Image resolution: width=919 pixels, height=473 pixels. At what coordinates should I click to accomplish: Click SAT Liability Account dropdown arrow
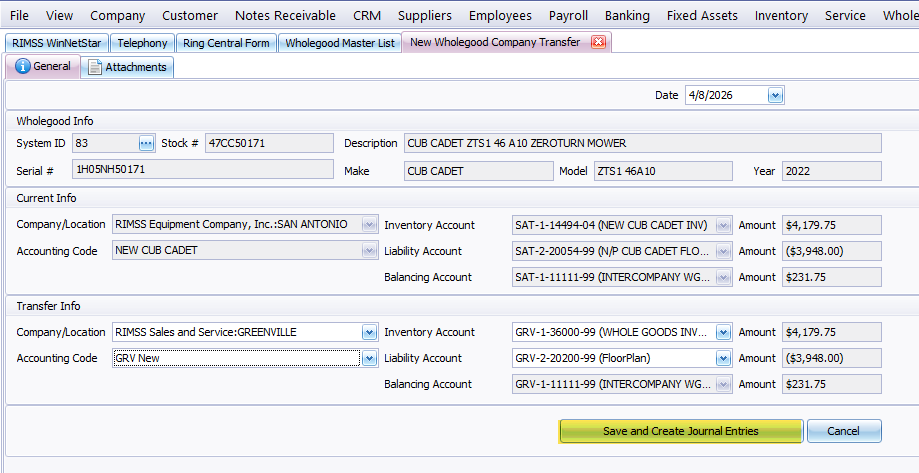coord(723,251)
